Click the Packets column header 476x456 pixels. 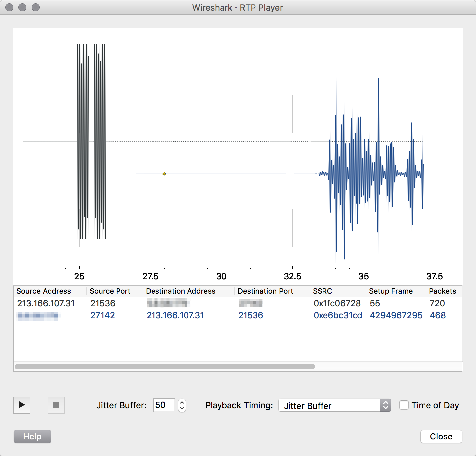[x=444, y=291]
